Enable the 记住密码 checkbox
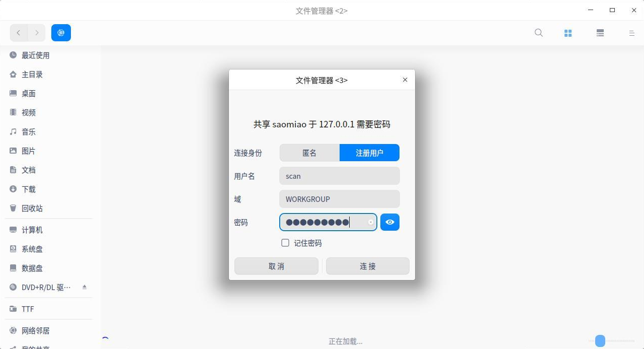The width and height of the screenshot is (644, 349). (x=285, y=243)
